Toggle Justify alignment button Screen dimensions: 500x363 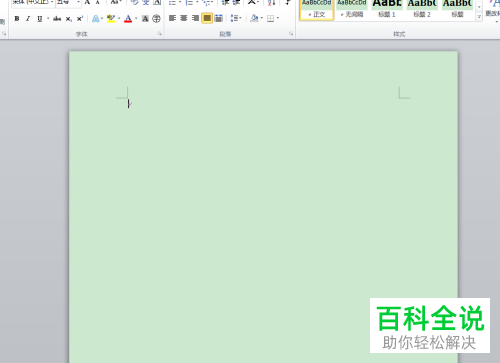pyautogui.click(x=207, y=18)
